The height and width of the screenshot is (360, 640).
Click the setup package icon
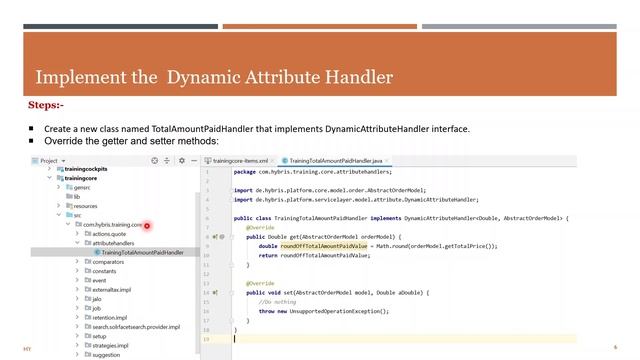click(88, 336)
